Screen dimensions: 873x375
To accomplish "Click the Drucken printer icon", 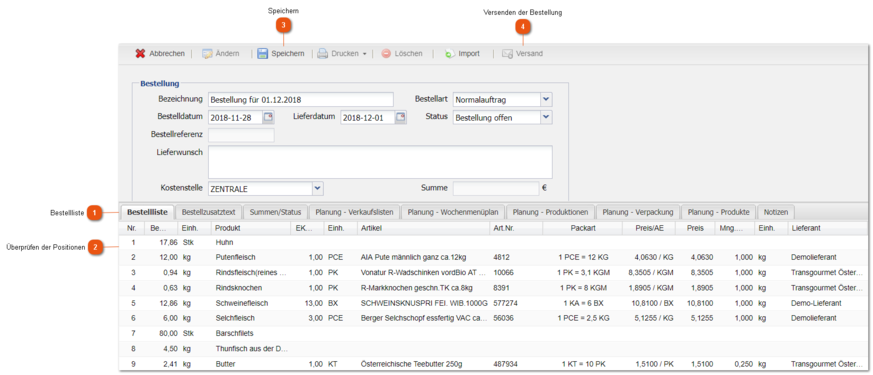I will click(323, 54).
